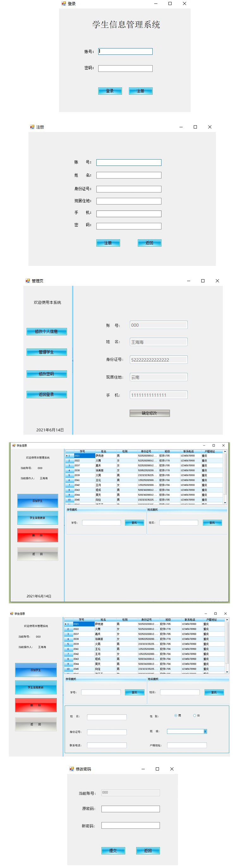Click the 注册 button in the login window
237x868 pixels.
tap(141, 91)
